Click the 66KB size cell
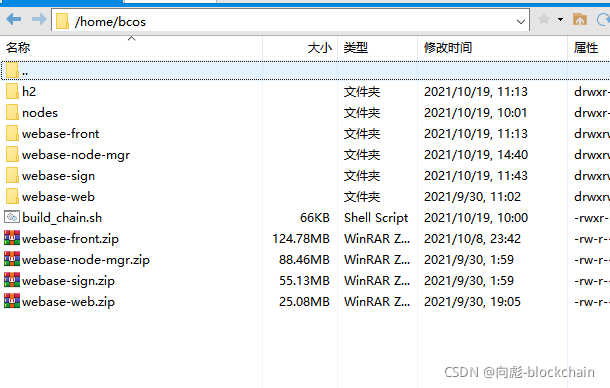Viewport: 610px width, 388px height. point(315,218)
